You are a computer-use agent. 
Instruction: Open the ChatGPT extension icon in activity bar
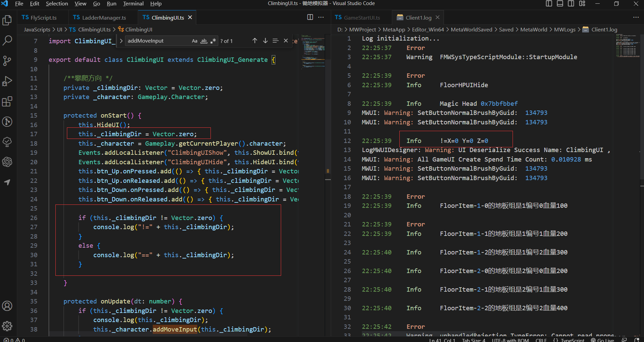tap(7, 162)
